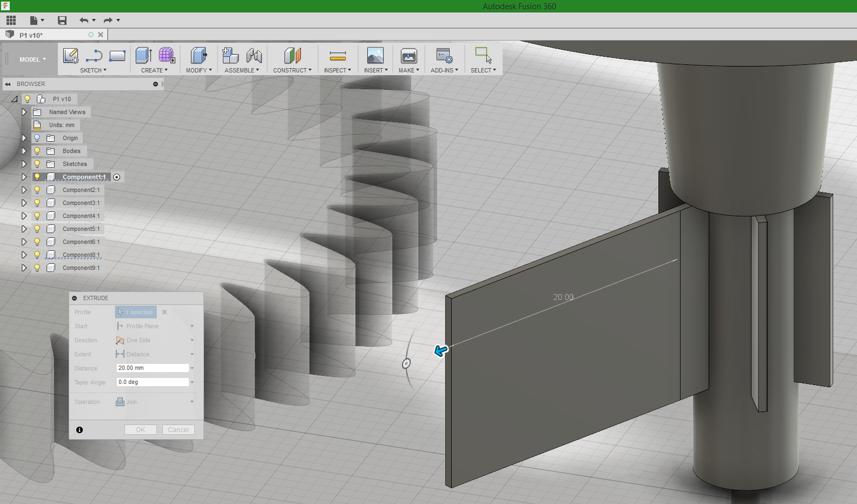The image size is (857, 504).
Task: Open the MODIFY menu
Action: tap(199, 70)
